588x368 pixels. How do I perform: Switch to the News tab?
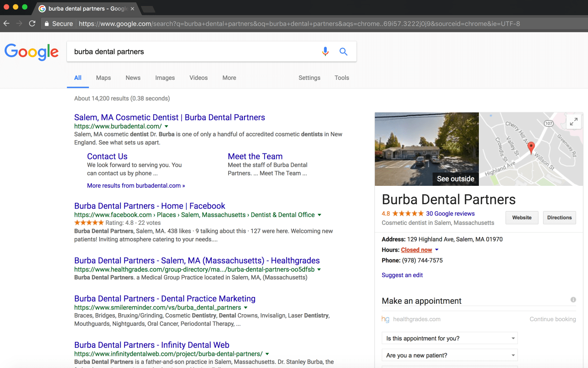tap(133, 78)
